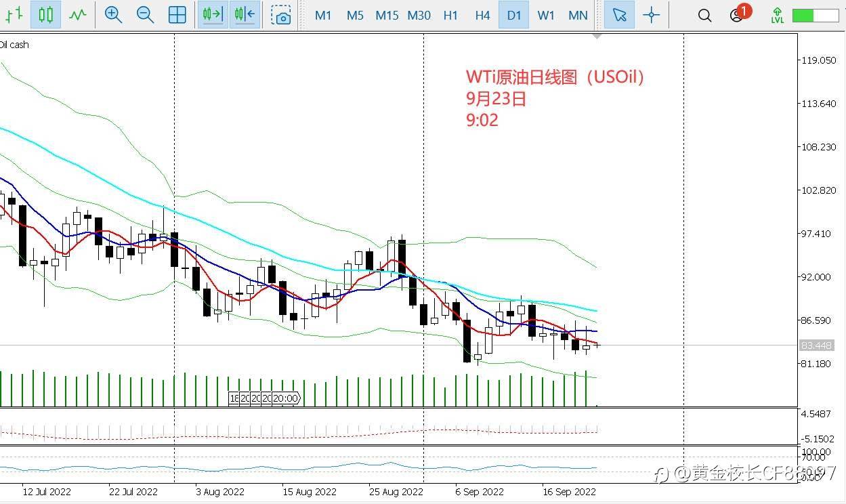Open the search magnifier icon
Screen dimensions: 846x504
coord(704,15)
